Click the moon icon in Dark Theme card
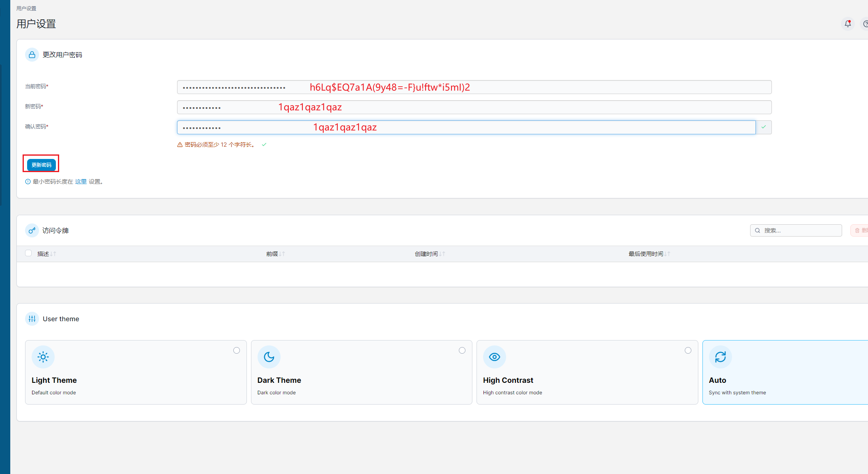 point(269,357)
